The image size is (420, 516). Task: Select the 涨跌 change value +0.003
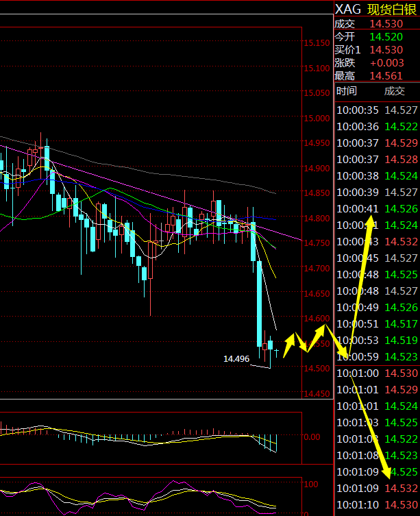(386, 63)
